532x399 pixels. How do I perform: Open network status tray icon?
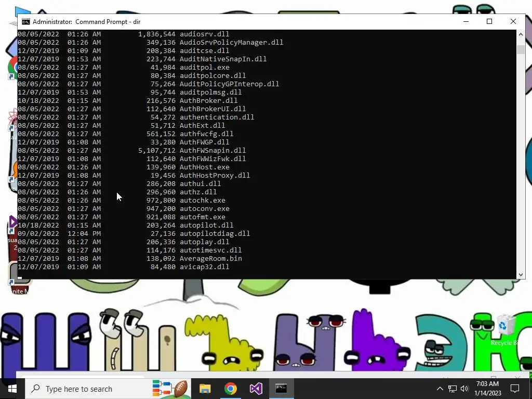coord(453,389)
